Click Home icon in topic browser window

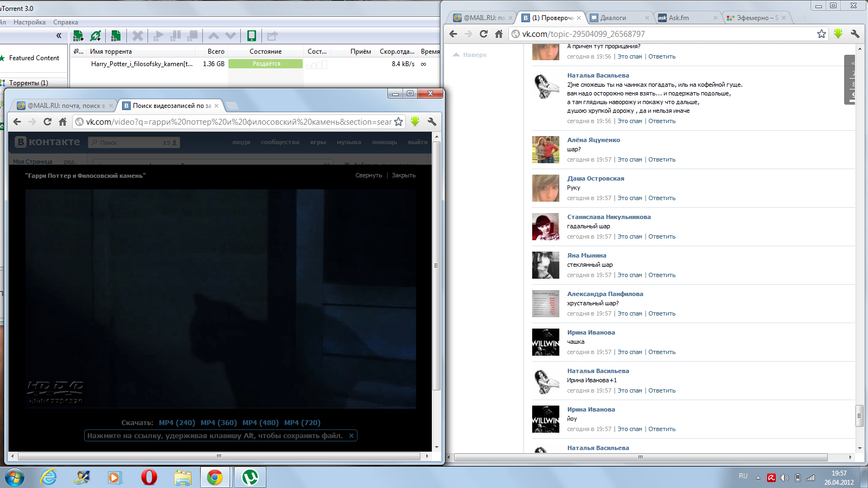point(499,34)
